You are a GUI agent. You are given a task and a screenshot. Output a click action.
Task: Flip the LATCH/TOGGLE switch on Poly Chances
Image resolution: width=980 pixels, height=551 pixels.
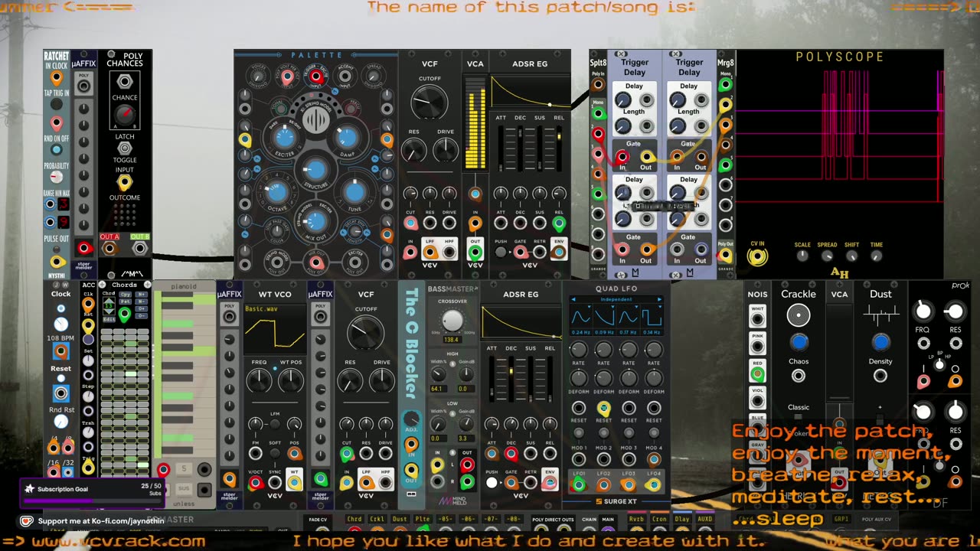[x=125, y=148]
